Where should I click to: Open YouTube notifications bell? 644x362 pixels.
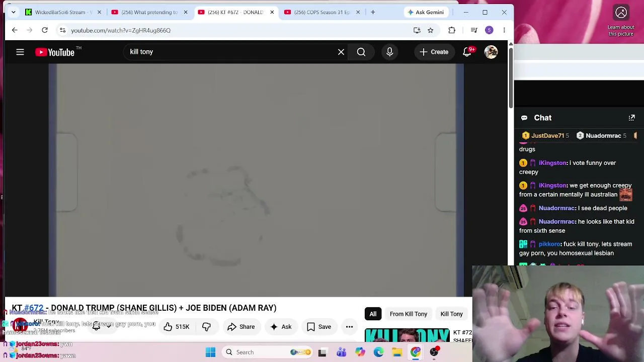[467, 52]
